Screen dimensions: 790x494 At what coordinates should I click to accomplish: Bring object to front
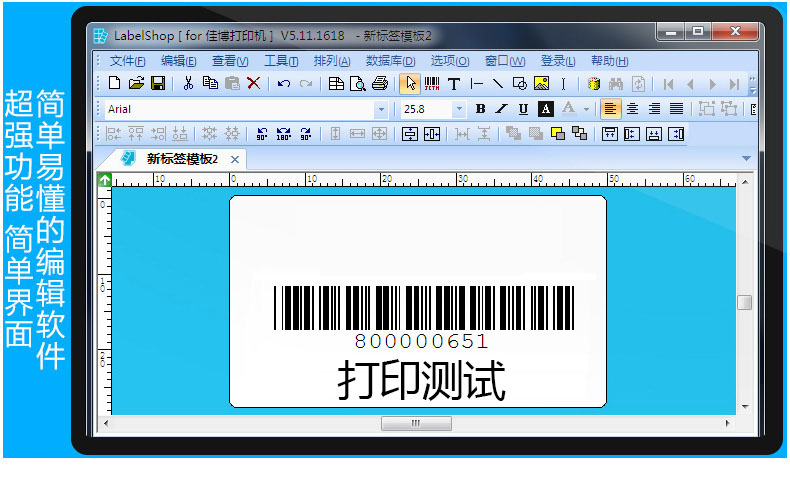[558, 134]
